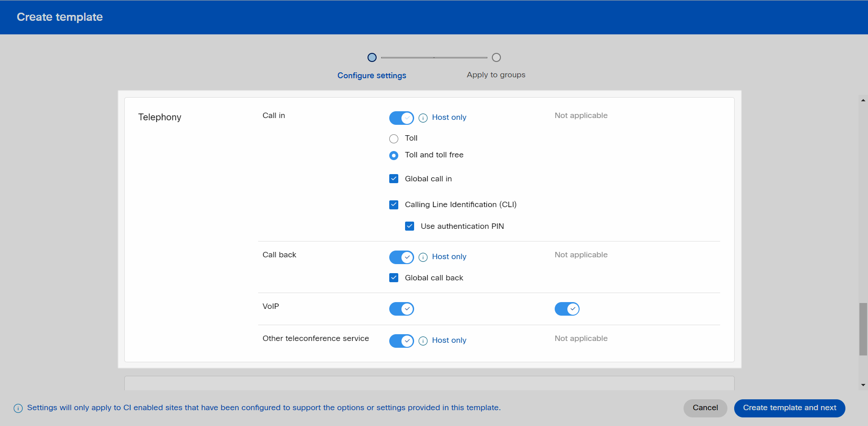
Task: Go to Apply to groups step
Action: point(496,75)
